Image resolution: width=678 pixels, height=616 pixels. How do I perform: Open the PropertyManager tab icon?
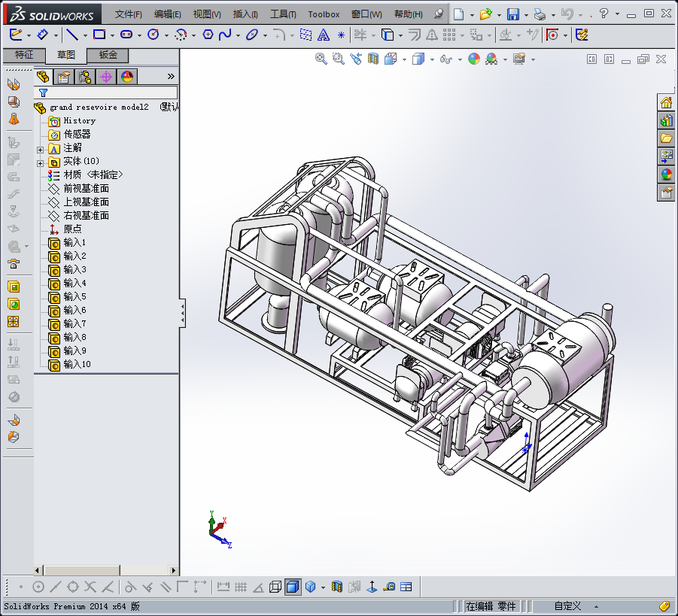[64, 76]
